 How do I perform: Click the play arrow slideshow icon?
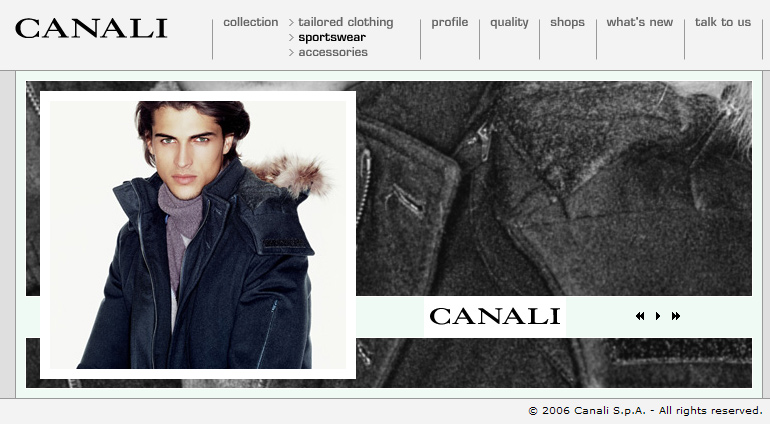[x=658, y=316]
